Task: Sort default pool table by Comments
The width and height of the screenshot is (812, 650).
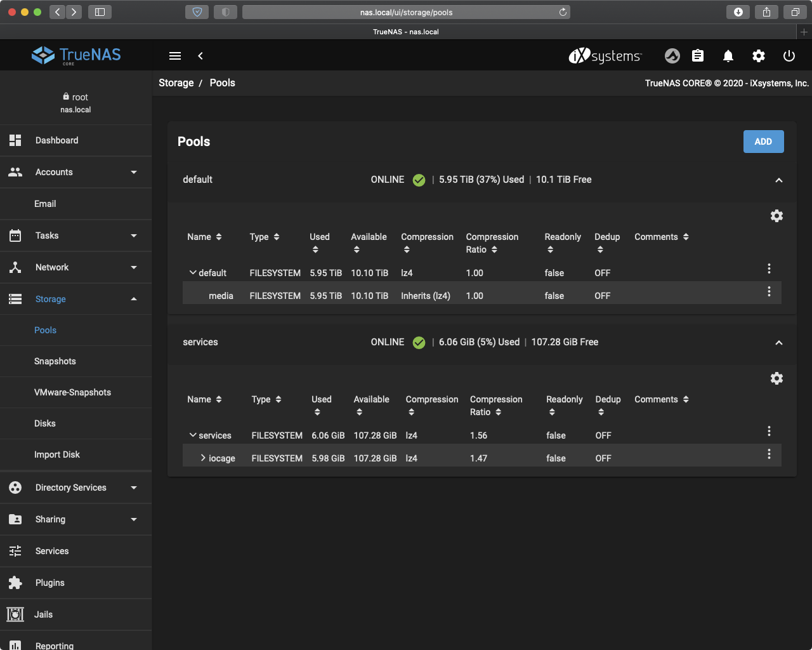Action: (x=662, y=237)
